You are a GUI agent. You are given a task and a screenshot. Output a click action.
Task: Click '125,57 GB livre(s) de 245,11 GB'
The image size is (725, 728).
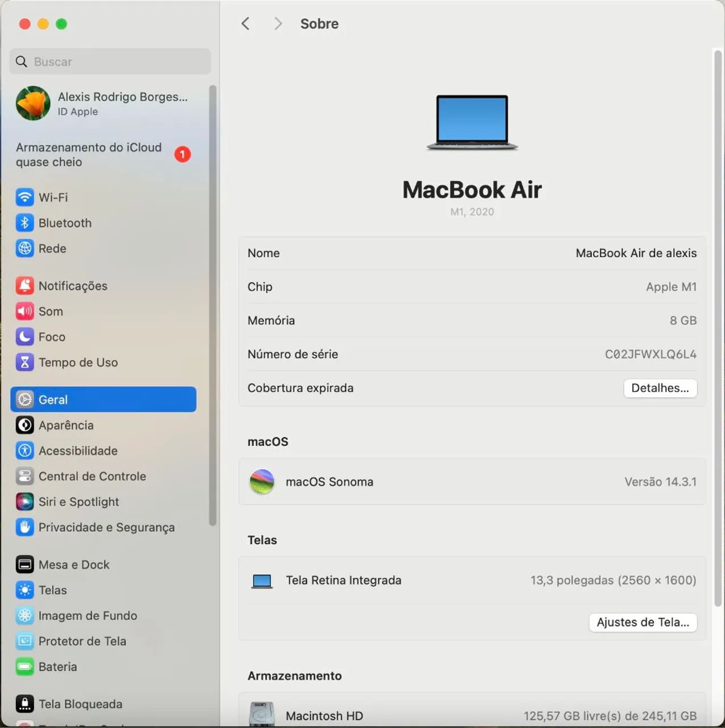click(610, 716)
